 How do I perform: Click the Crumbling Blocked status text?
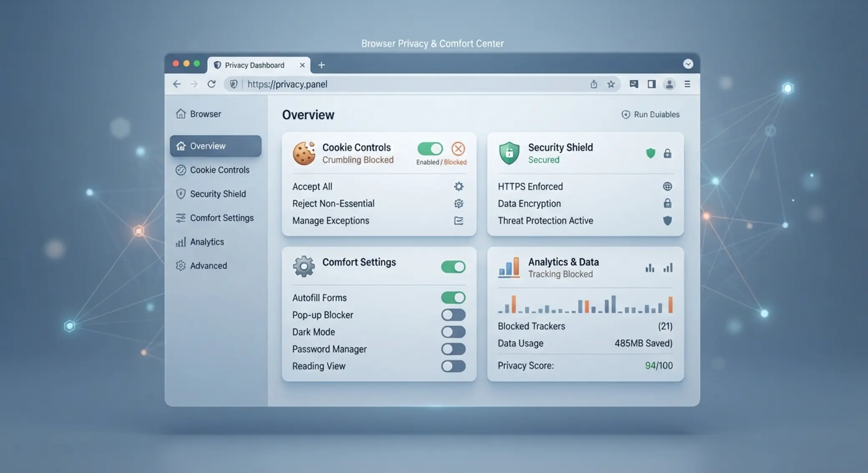pyautogui.click(x=358, y=160)
